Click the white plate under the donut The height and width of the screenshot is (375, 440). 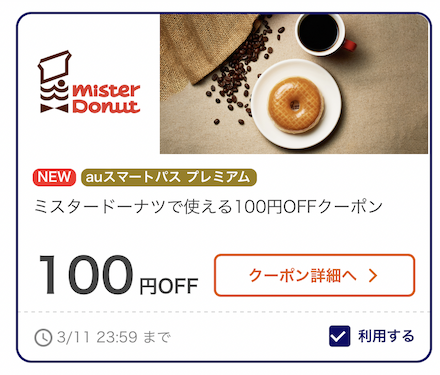[x=296, y=104]
